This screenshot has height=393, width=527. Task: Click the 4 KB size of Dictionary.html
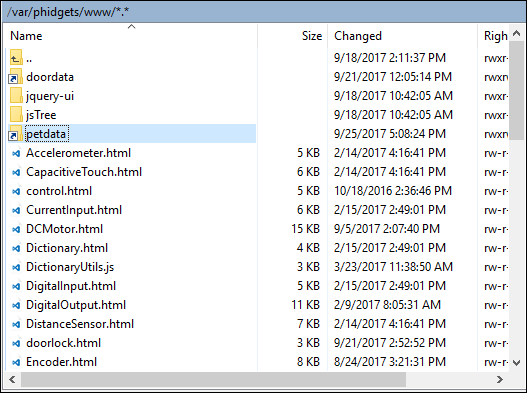click(308, 248)
